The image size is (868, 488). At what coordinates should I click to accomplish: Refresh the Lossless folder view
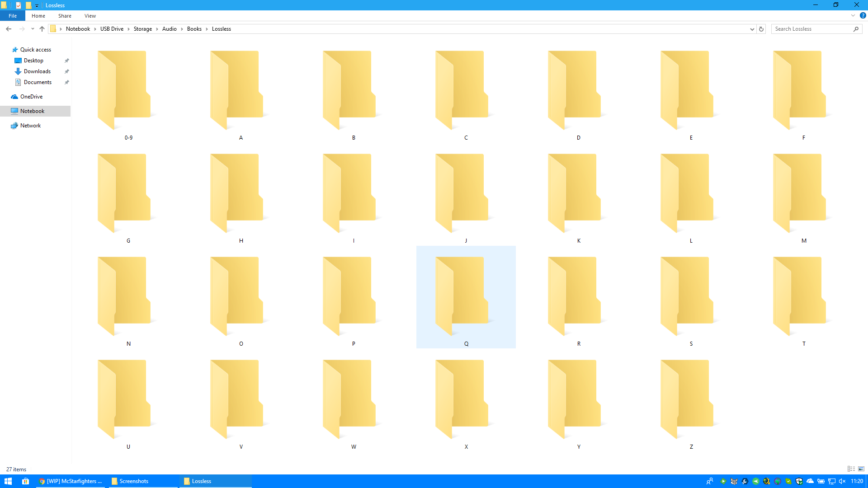pos(761,29)
